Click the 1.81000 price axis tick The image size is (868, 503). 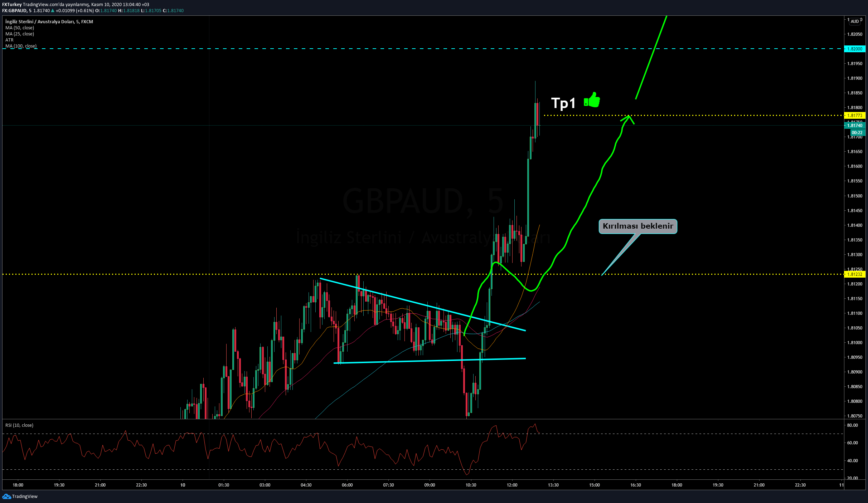pos(855,343)
